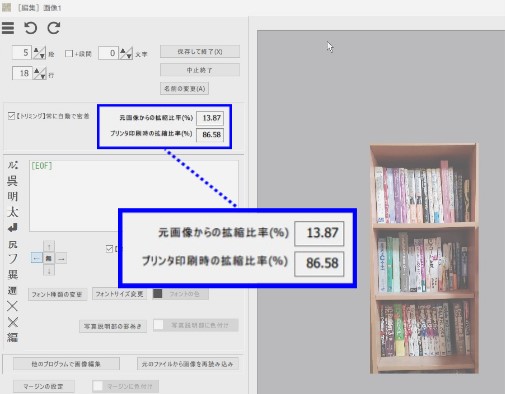Click the redo arrow icon
Viewport: 505px width, 394px height.
point(53,28)
